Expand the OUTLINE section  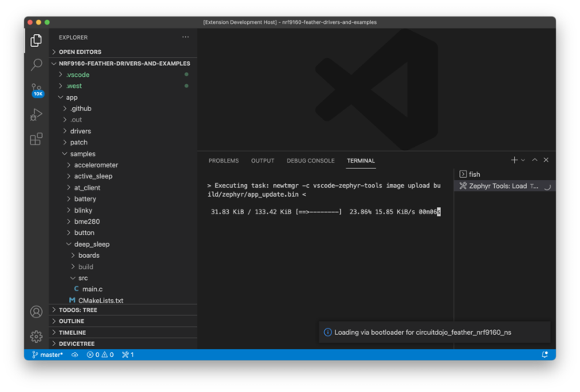(123, 321)
